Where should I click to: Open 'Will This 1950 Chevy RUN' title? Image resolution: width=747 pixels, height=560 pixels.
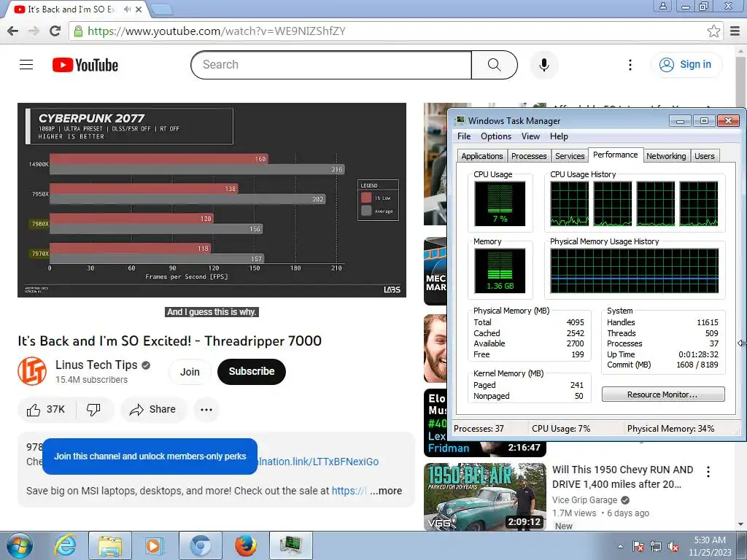tap(622, 477)
